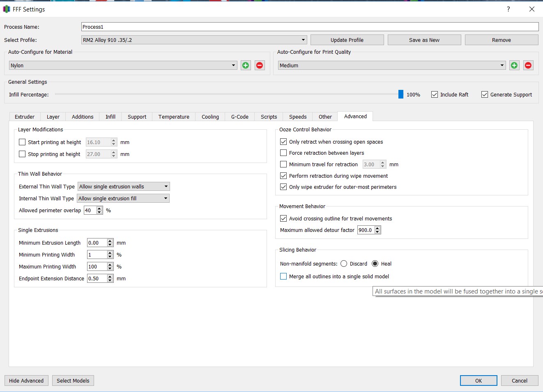Open the Nylon material dropdown
The width and height of the screenshot is (543, 392).
[x=123, y=65]
